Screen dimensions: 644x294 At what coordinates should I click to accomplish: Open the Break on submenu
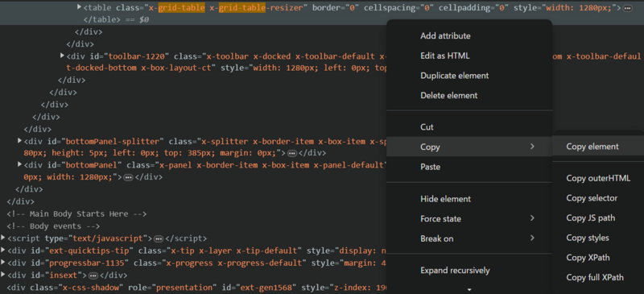coord(469,238)
